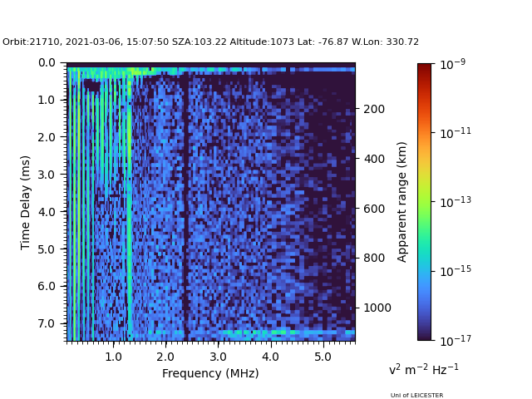Click the colorbar label 10^-11

click(456, 133)
